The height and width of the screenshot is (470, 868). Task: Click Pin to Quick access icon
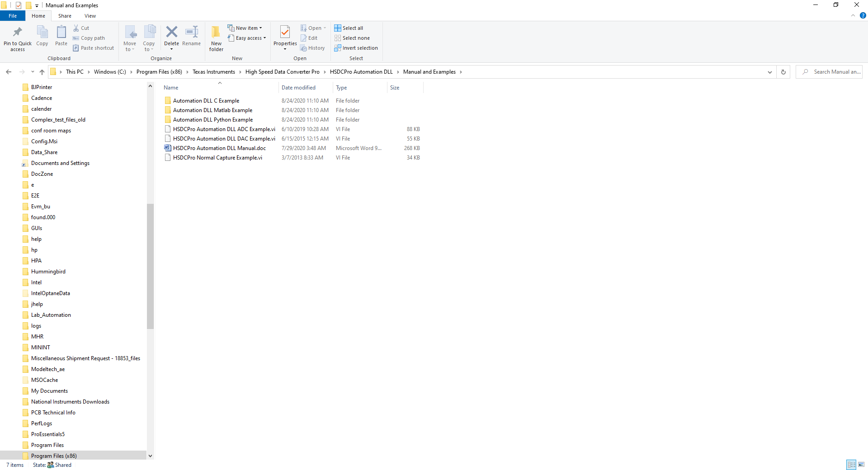coord(18,32)
